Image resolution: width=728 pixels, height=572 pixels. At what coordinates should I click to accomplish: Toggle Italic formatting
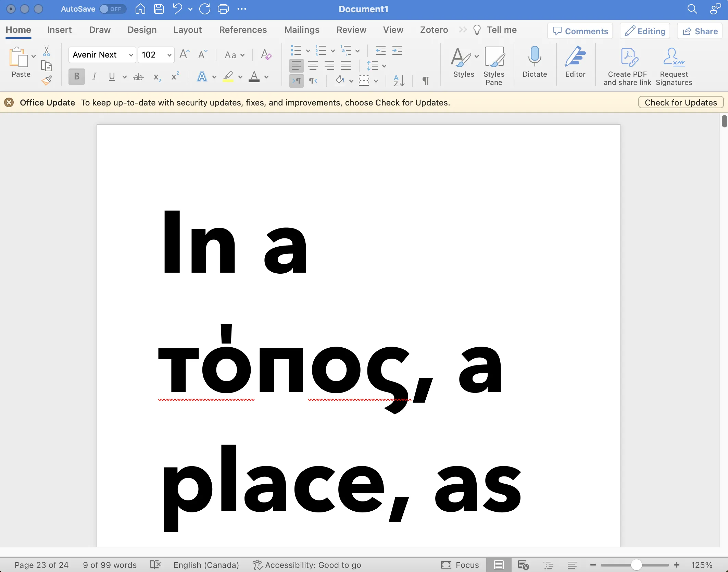[x=94, y=76]
